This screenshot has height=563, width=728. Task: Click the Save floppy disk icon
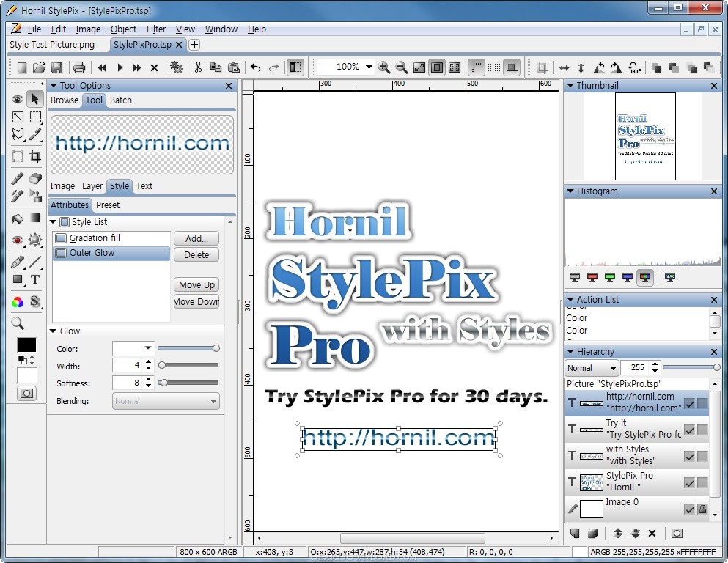(x=56, y=67)
